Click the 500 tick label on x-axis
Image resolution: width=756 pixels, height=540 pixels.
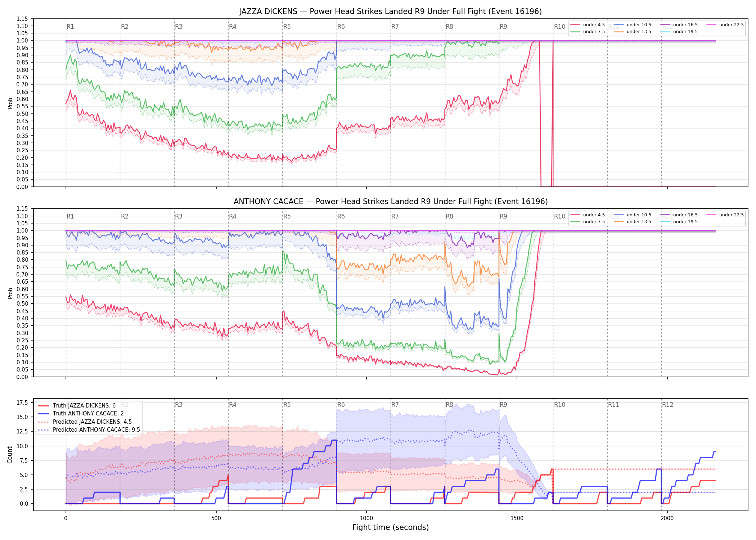[x=216, y=518]
